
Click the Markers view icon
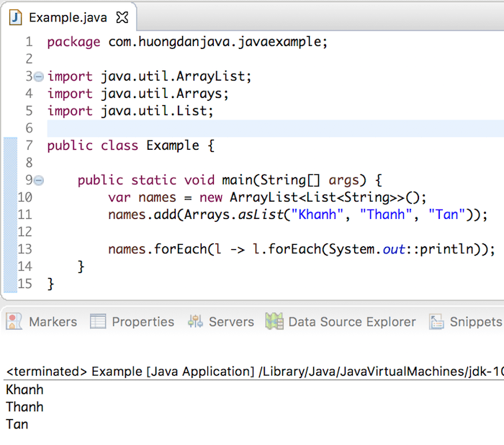(x=14, y=322)
